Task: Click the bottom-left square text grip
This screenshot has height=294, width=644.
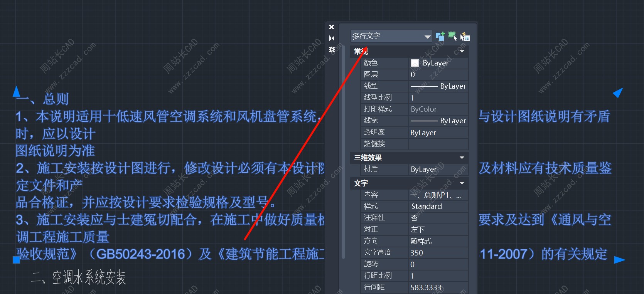Action: pyautogui.click(x=16, y=260)
